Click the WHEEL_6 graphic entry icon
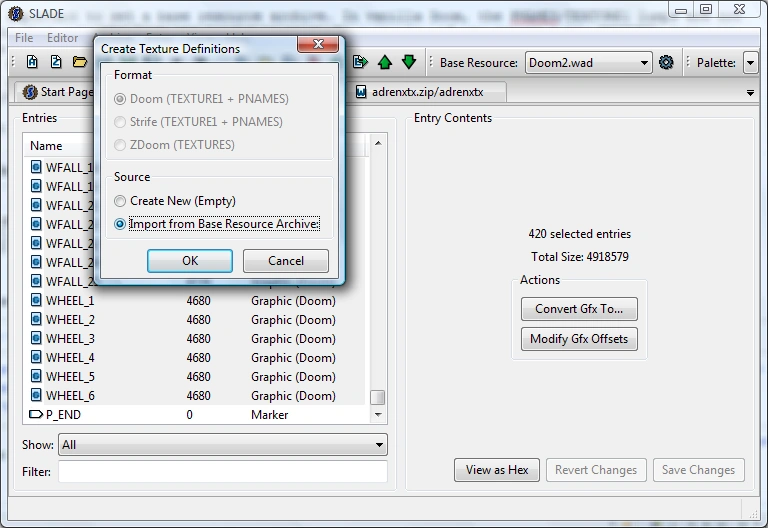The width and height of the screenshot is (768, 528). [36, 395]
